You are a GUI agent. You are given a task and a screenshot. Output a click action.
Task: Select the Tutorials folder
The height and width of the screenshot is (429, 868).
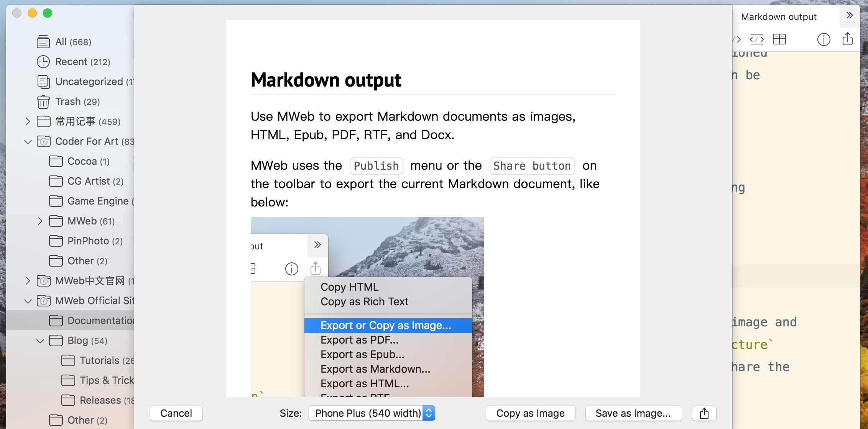pos(99,360)
